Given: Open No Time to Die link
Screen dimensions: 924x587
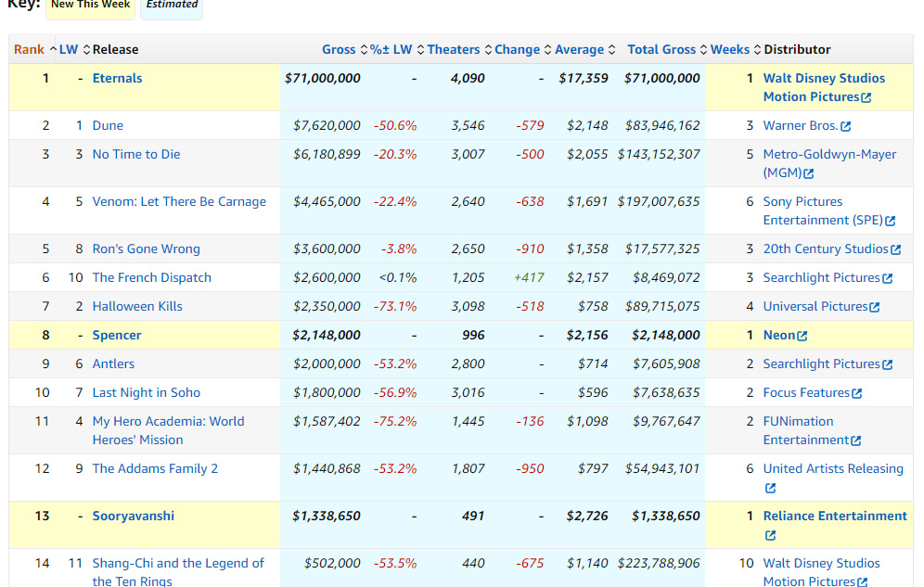Looking at the screenshot, I should tap(136, 154).
